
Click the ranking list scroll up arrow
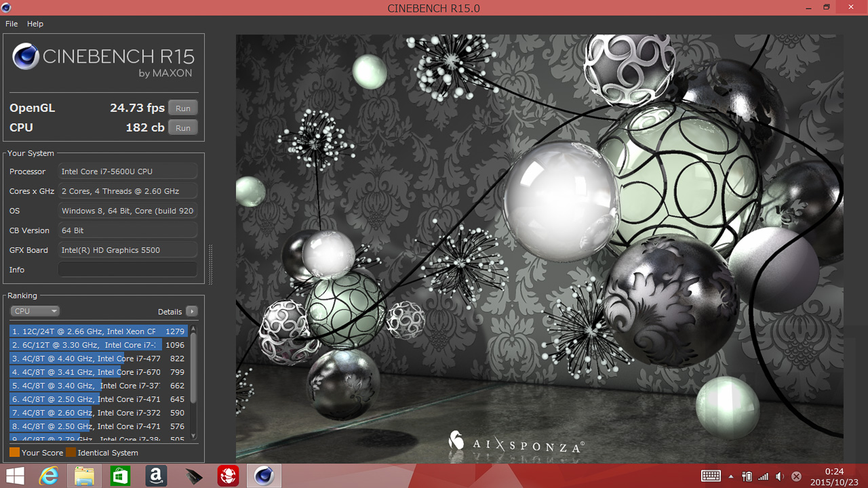[x=193, y=329]
